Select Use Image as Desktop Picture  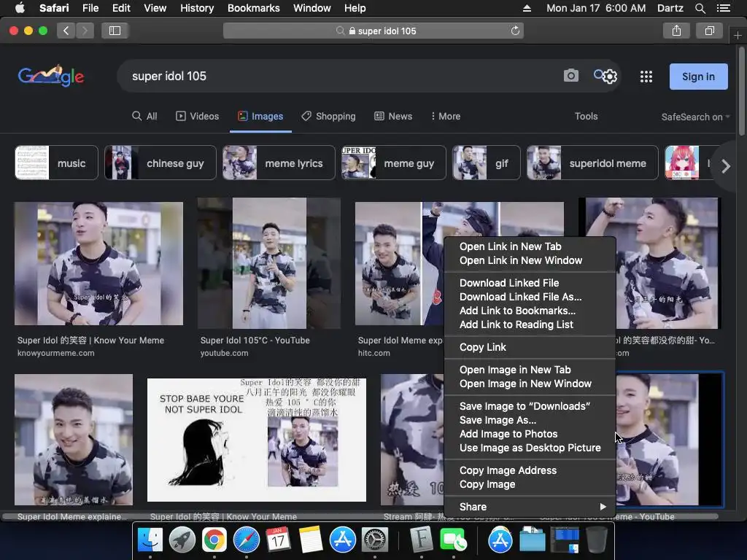click(x=530, y=448)
